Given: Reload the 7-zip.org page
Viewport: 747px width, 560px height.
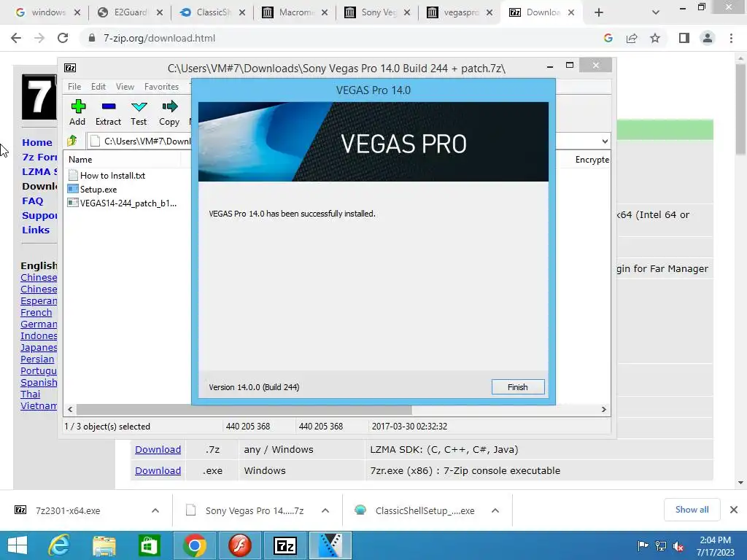Looking at the screenshot, I should [x=63, y=38].
